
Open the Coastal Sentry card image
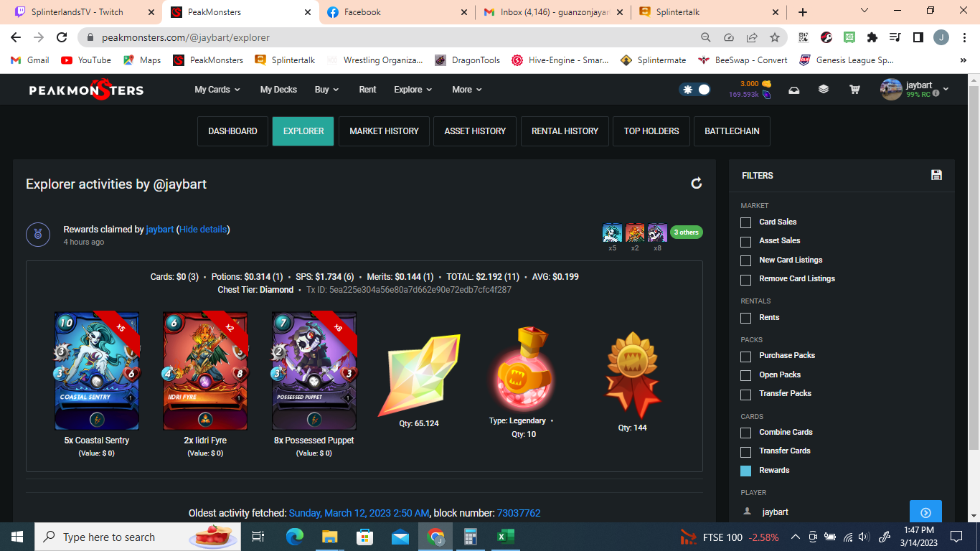point(97,371)
